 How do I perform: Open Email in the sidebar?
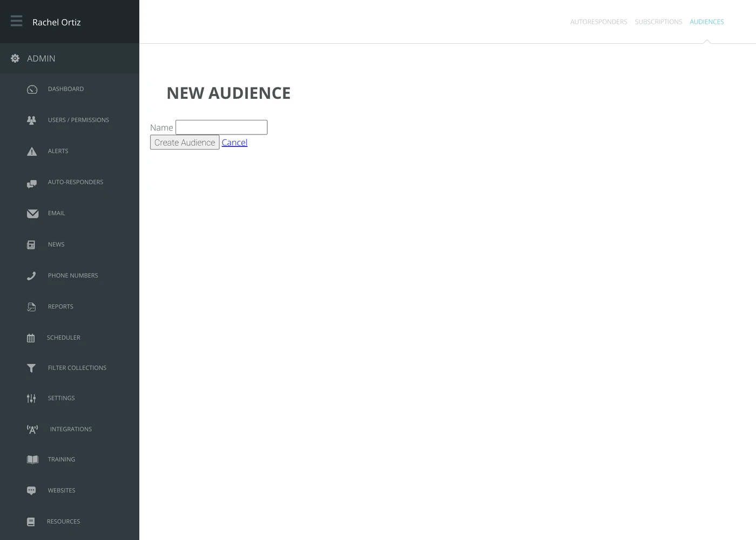click(x=56, y=213)
